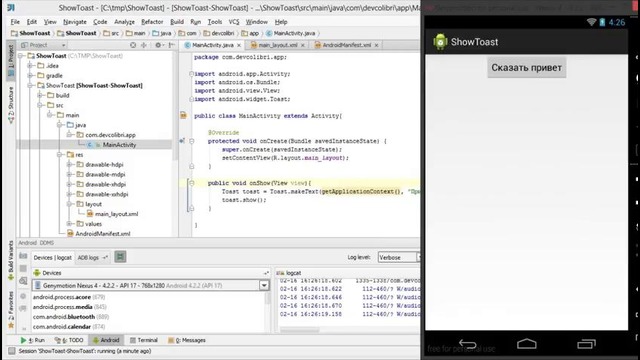
Task: Click the logcat horizontal scrollbar
Action: tap(300, 330)
